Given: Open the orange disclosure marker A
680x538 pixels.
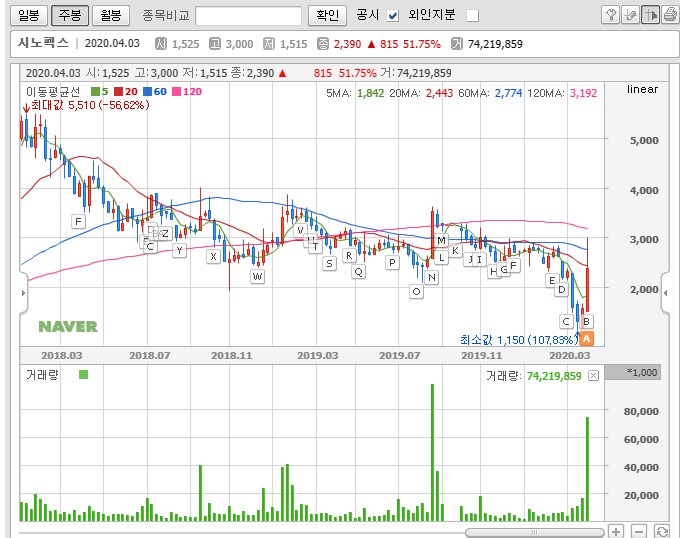Looking at the screenshot, I should tap(586, 338).
